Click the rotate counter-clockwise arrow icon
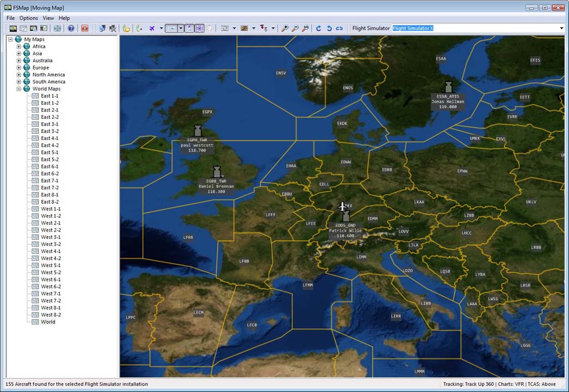 point(329,28)
